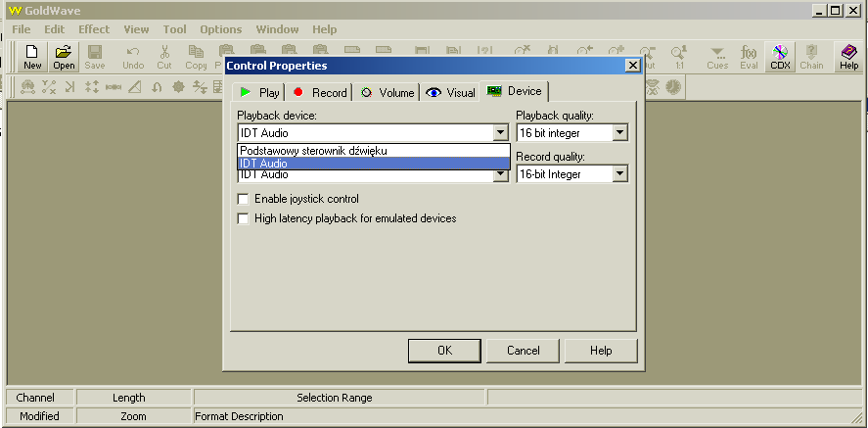Select the Device tab
This screenshot has width=868, height=428.
tap(514, 91)
